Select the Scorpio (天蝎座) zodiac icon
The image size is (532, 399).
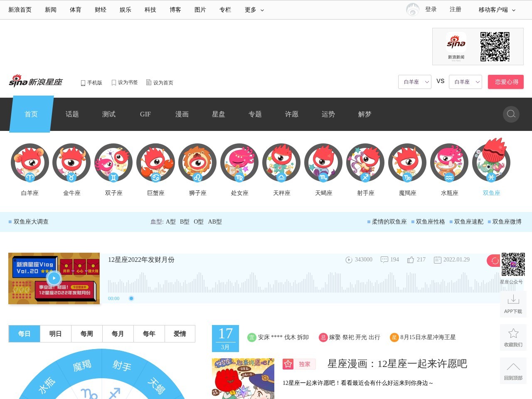(x=323, y=163)
